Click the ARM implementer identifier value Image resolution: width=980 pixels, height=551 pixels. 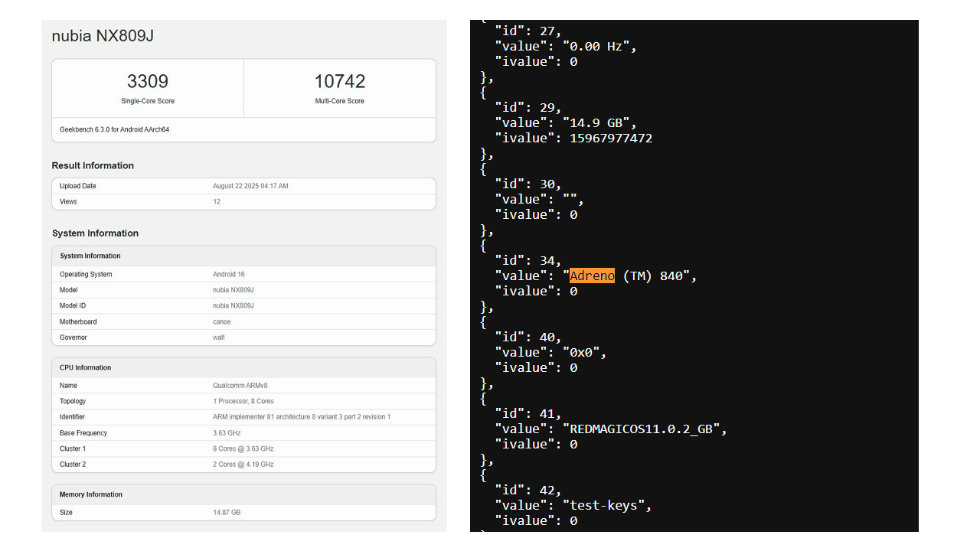click(302, 417)
